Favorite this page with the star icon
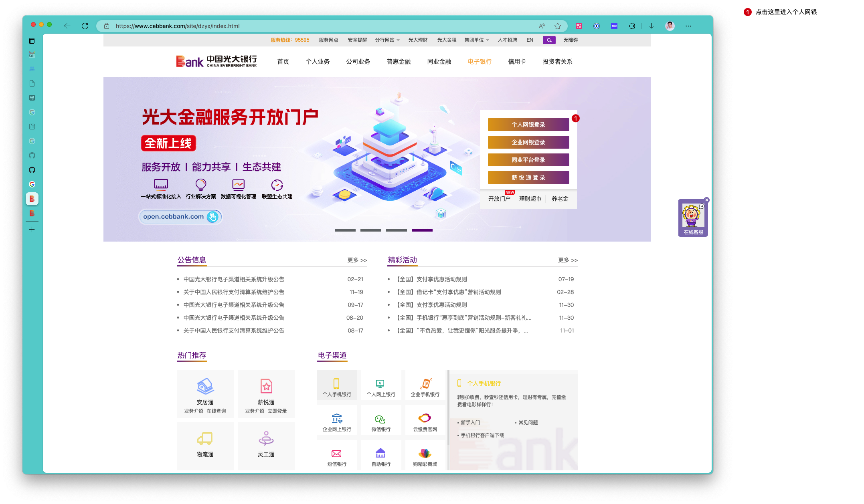The image size is (864, 504). point(558,26)
